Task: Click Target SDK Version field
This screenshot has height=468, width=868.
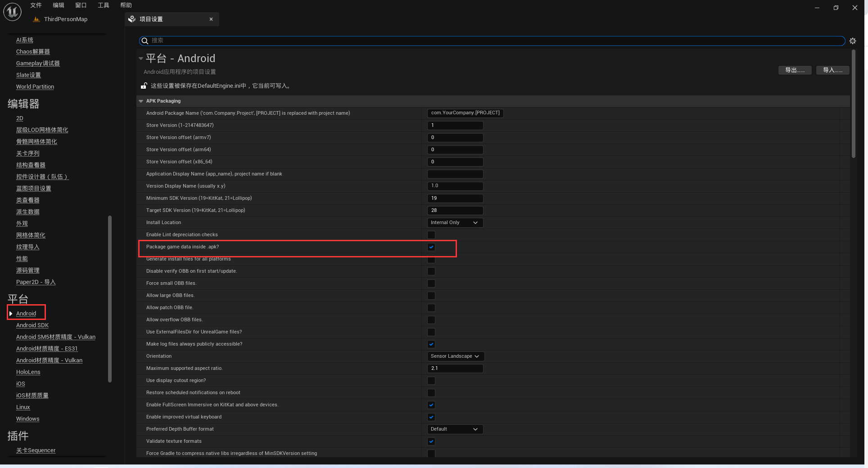Action: point(455,211)
